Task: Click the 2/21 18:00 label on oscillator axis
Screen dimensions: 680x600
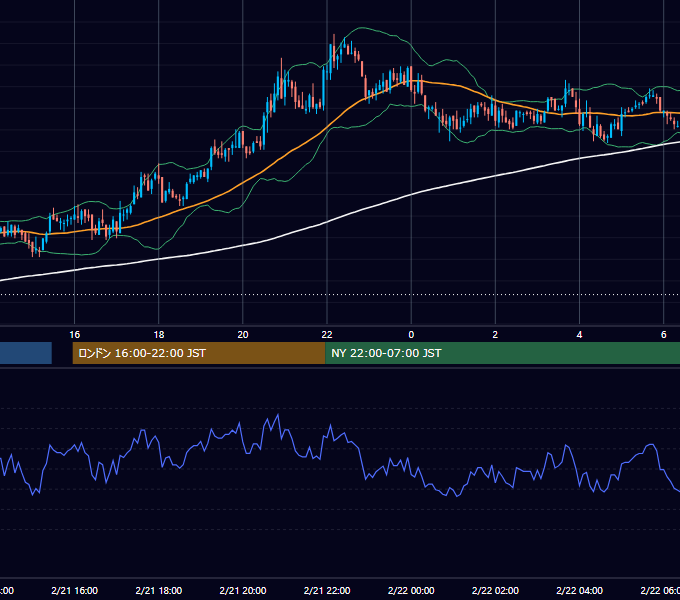Action: (159, 590)
